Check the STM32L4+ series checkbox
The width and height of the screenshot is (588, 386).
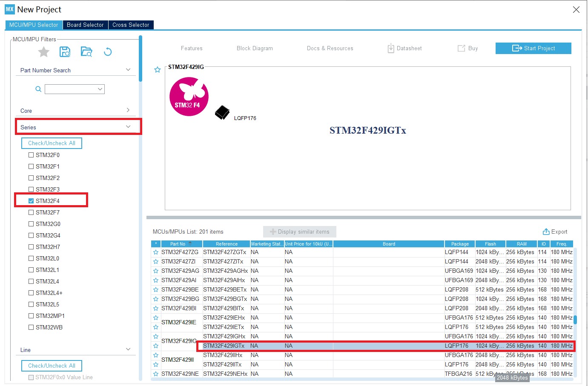click(x=31, y=293)
